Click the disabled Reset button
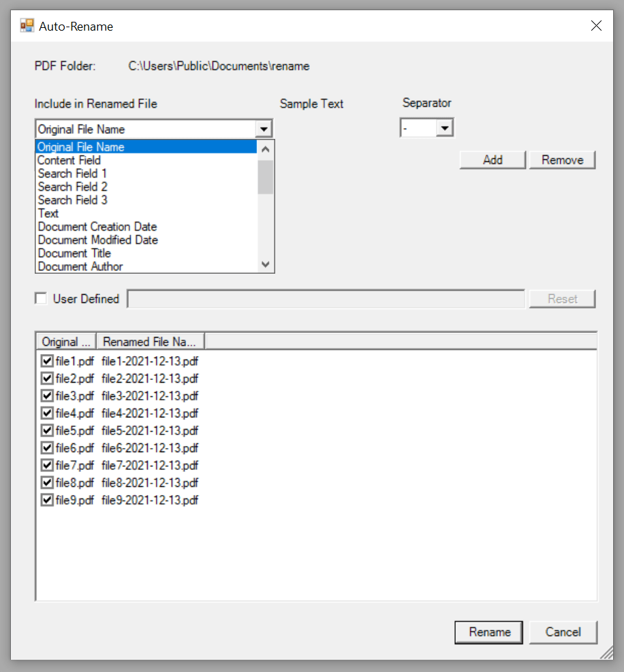Screen dimensions: 624x672 [562, 298]
